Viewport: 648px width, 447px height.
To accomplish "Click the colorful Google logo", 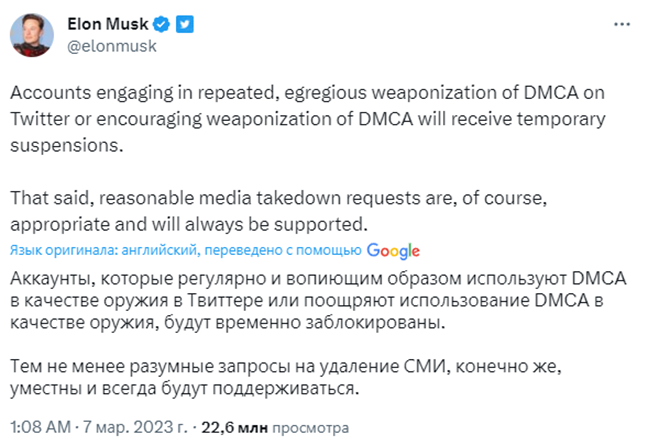I will click(x=393, y=250).
